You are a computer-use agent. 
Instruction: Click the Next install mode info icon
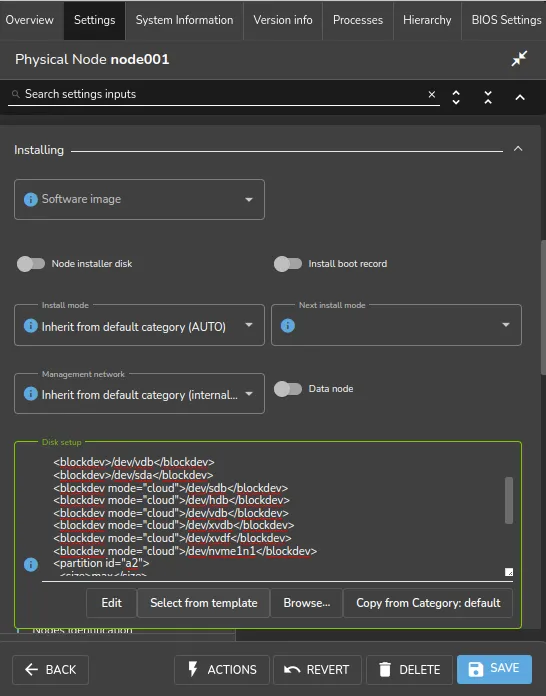click(x=288, y=326)
